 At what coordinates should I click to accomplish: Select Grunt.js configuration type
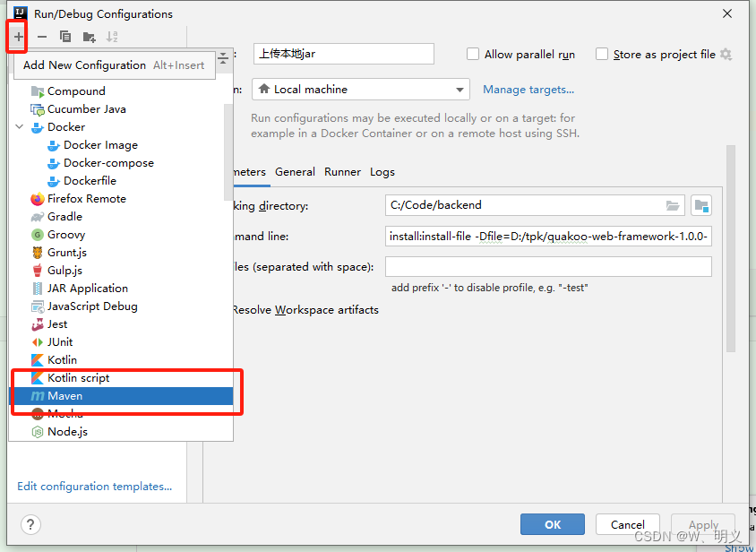[121, 253]
